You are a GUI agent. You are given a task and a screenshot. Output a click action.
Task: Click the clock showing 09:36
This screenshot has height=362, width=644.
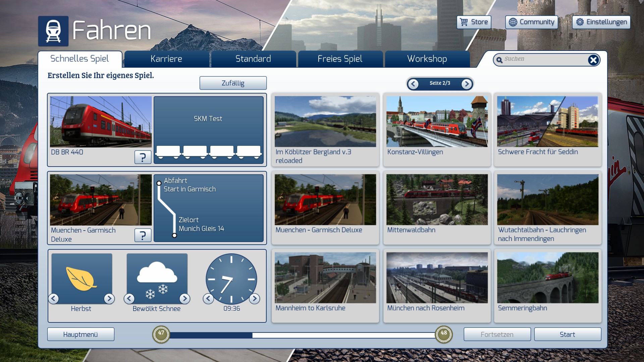231,279
